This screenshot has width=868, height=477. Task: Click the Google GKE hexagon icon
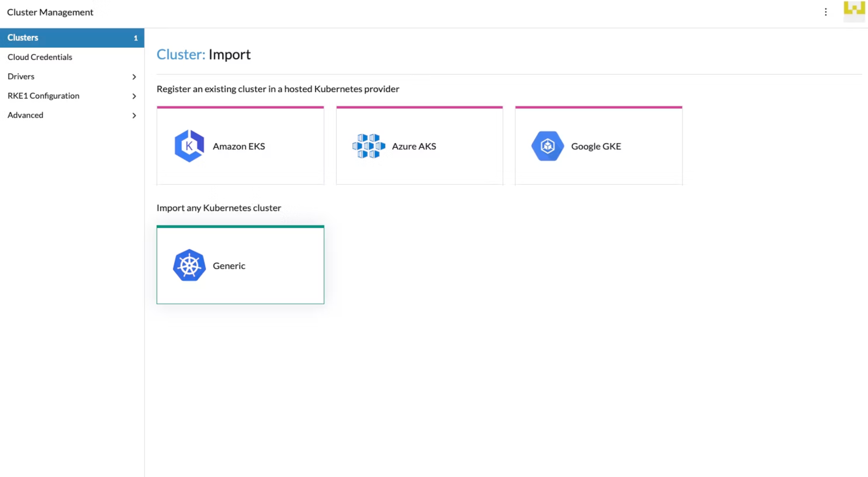click(x=547, y=146)
